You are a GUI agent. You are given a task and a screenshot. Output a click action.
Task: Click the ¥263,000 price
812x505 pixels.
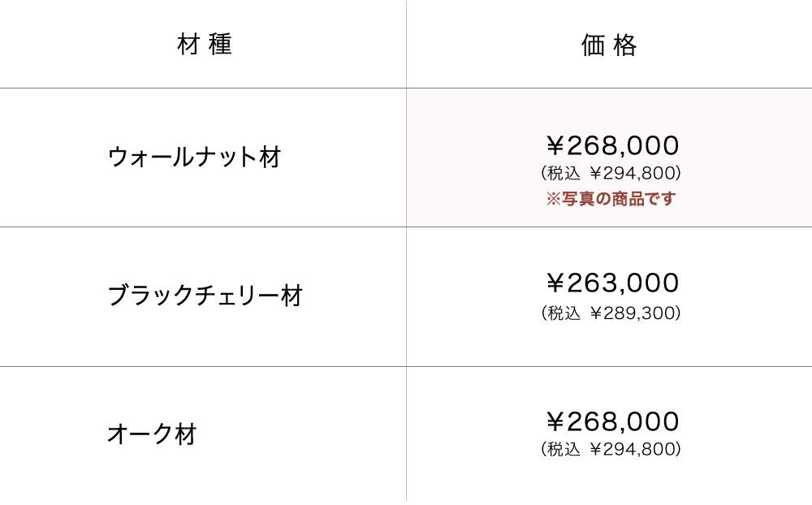point(612,283)
